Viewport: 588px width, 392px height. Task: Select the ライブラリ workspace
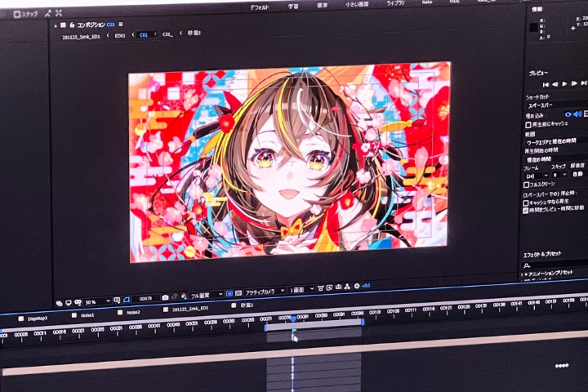[x=395, y=3]
